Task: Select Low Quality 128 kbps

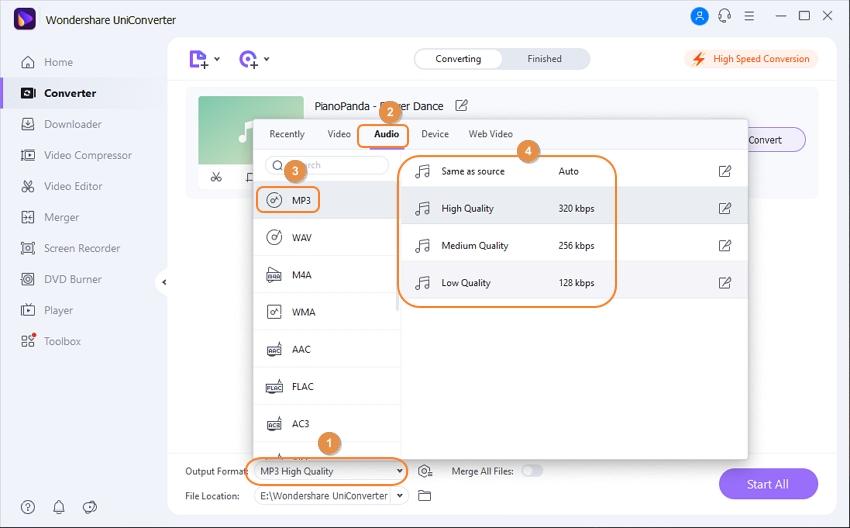Action: tap(574, 282)
